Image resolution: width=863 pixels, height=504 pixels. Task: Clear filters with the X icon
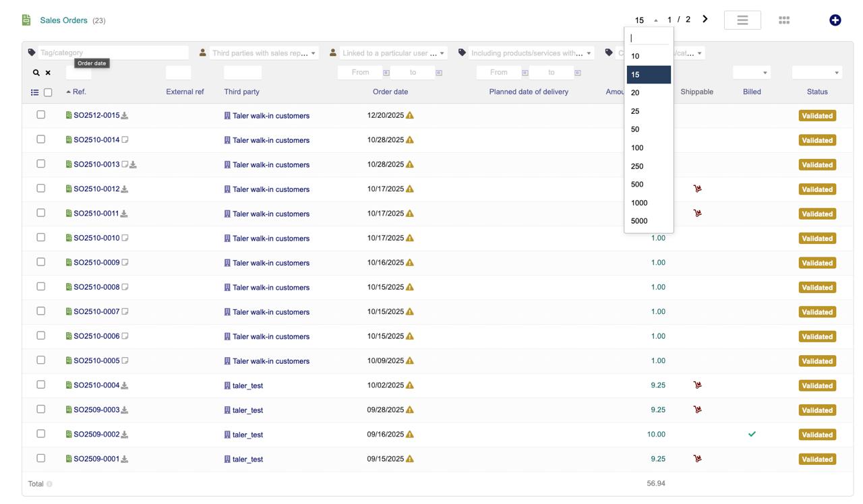coord(48,73)
